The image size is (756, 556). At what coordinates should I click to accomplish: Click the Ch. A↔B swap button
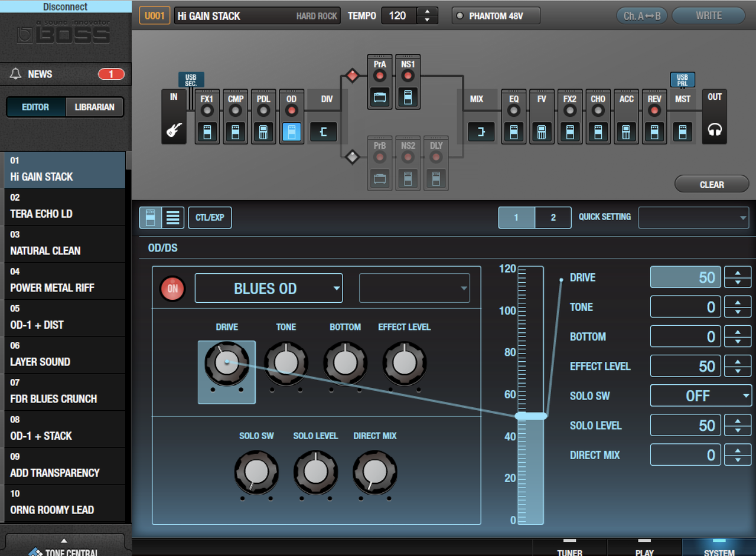point(642,16)
